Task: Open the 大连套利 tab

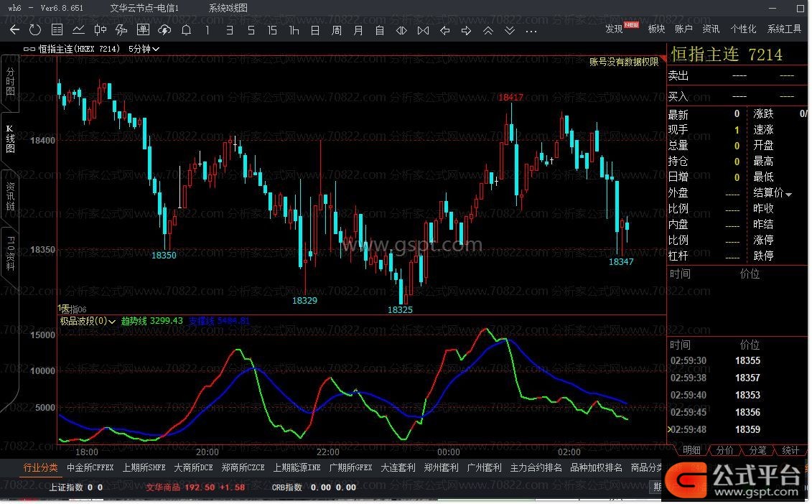Action: click(x=398, y=467)
